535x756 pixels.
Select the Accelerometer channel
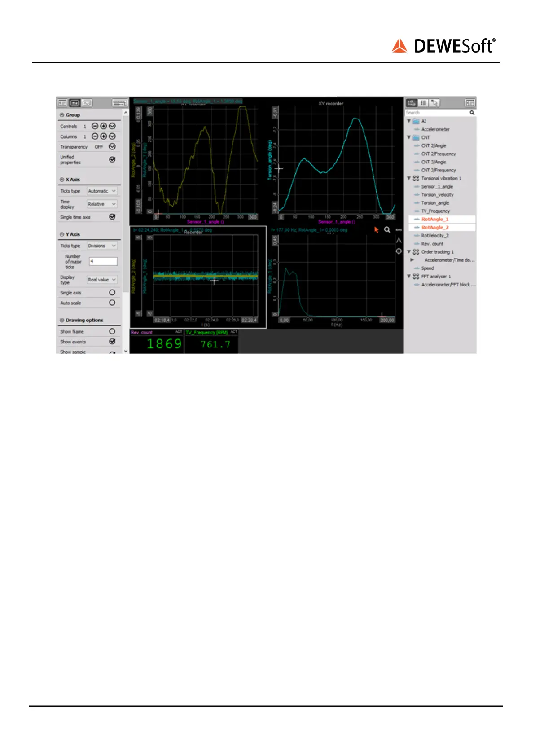[x=435, y=129]
